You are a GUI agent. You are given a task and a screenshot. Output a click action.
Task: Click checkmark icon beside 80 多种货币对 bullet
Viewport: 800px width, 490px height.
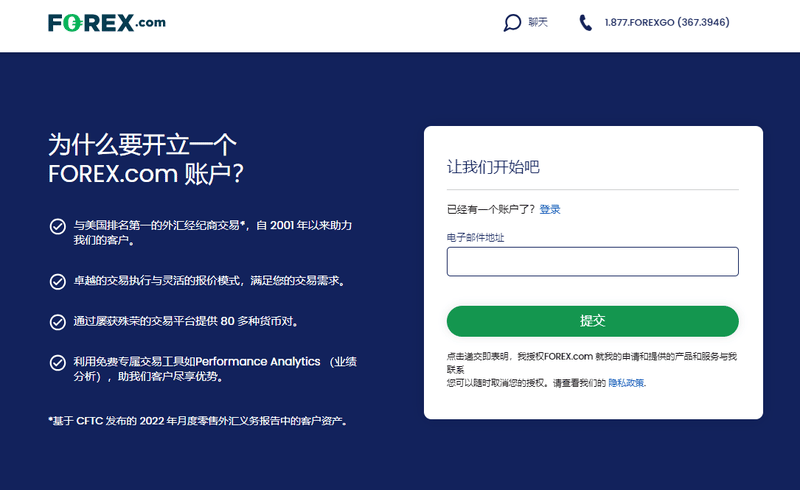pos(58,322)
